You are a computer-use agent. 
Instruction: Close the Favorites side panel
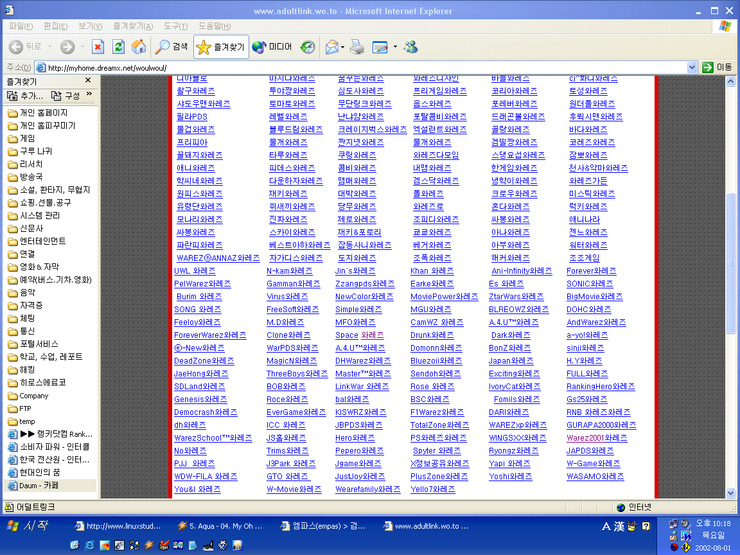pyautogui.click(x=88, y=81)
